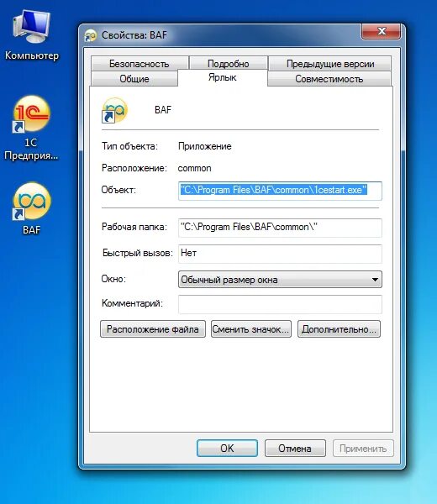Select the BAF desktop shortcut icon
Image resolution: width=437 pixels, height=504 pixels.
[x=31, y=208]
